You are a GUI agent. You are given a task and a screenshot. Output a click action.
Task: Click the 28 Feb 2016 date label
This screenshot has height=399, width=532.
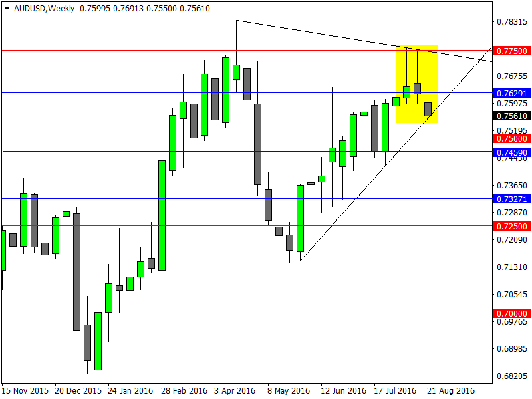(184, 391)
